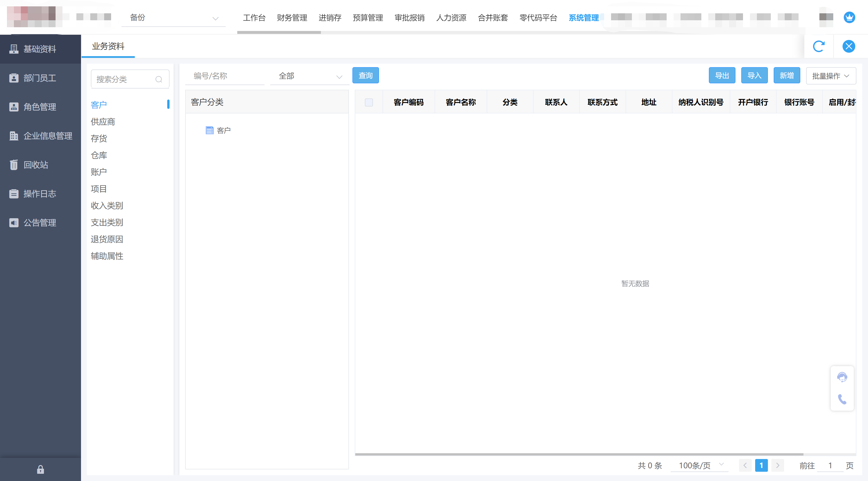Click the top menu horizontal scrollbar

pyautogui.click(x=279, y=32)
